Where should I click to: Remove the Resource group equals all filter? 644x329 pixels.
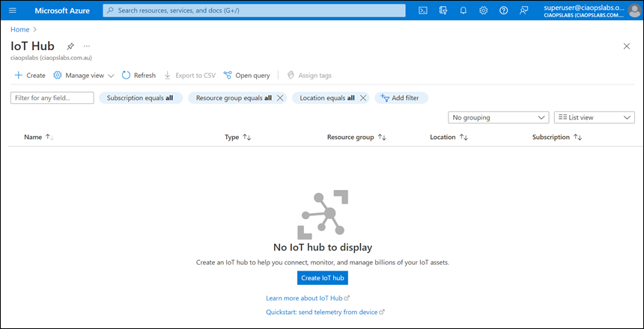click(280, 98)
